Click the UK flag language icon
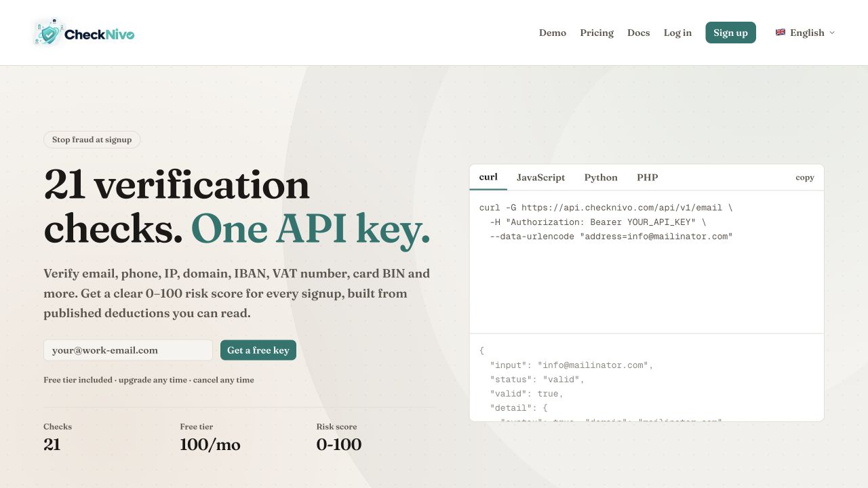This screenshot has height=488, width=868. (781, 33)
